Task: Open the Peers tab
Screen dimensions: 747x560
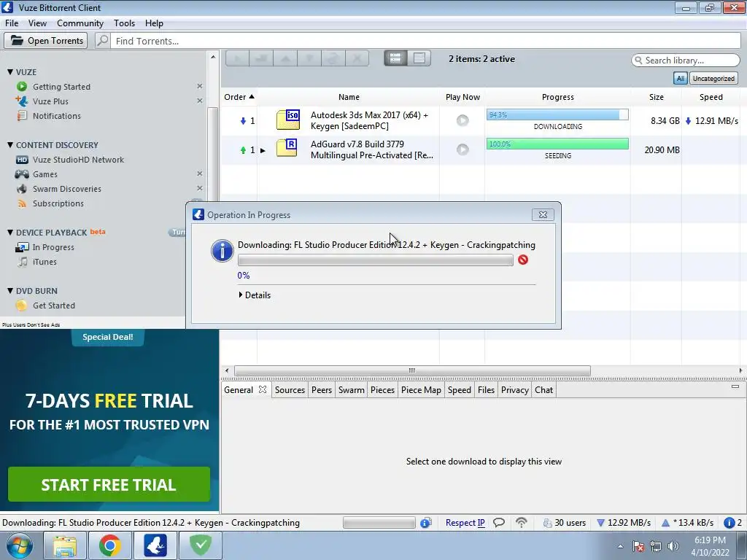Action: tap(322, 390)
